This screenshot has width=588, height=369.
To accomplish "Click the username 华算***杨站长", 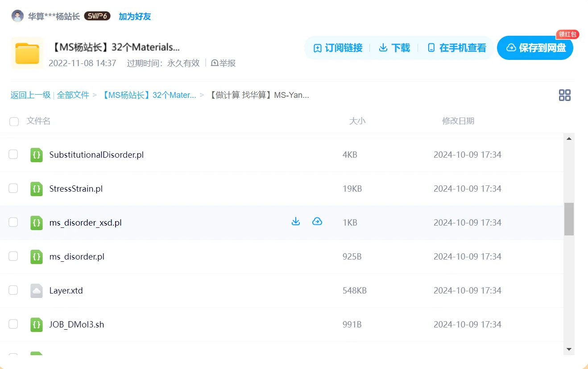I will [54, 17].
